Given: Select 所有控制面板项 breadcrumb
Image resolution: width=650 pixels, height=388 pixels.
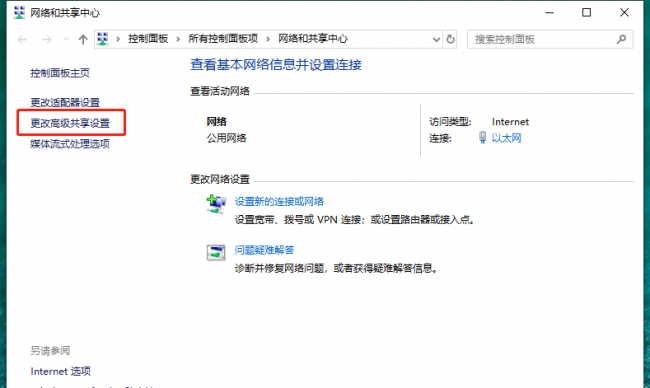Looking at the screenshot, I should 223,39.
